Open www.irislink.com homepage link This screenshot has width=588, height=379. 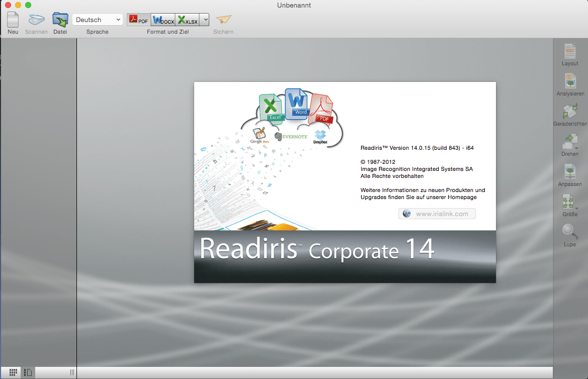437,214
